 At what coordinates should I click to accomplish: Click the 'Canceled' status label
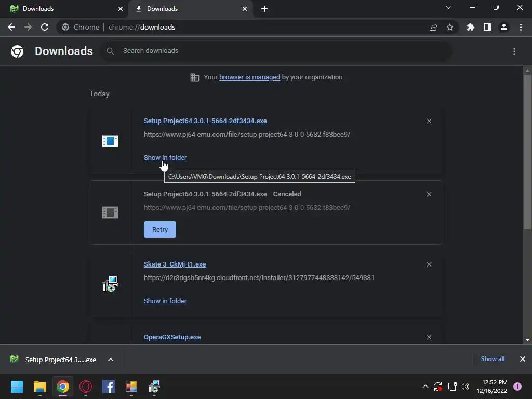(287, 194)
